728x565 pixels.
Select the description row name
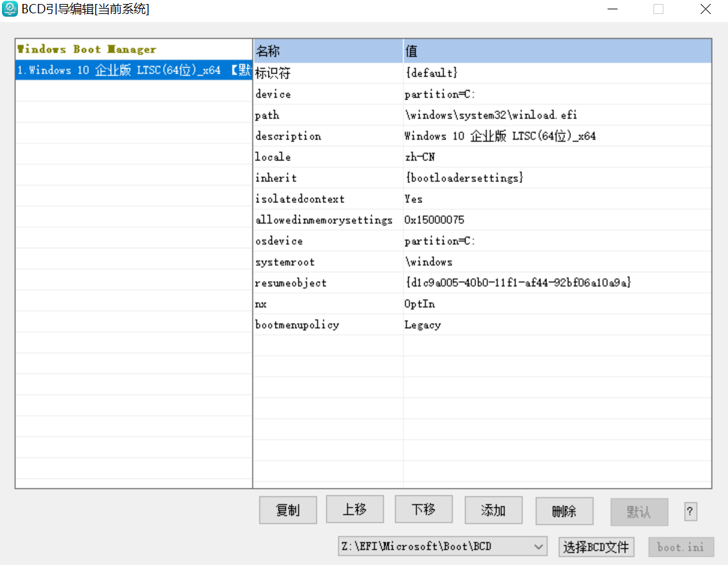(x=288, y=136)
